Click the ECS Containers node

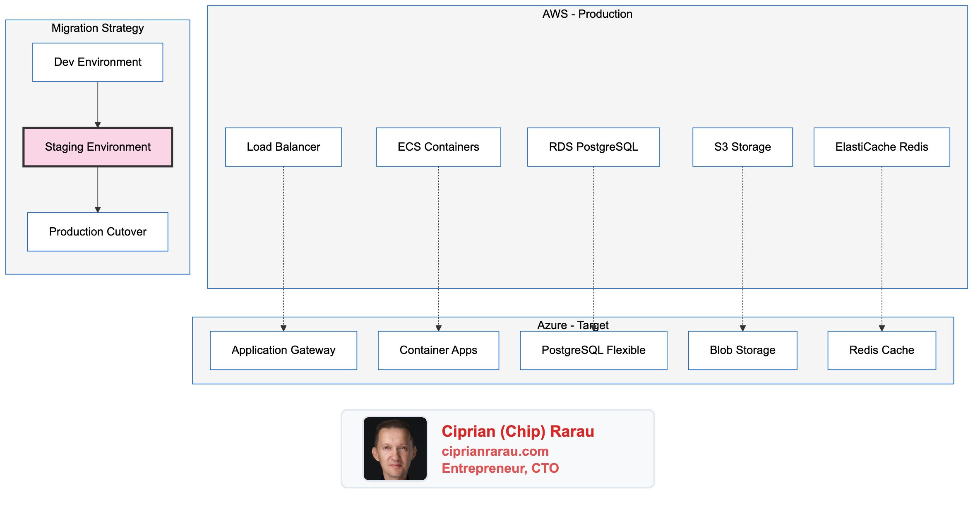click(x=438, y=147)
